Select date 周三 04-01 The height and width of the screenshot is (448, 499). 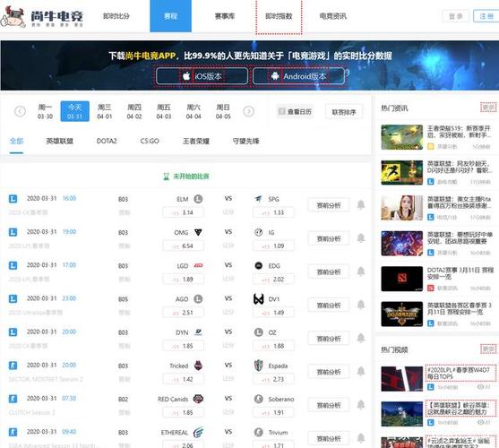click(105, 111)
